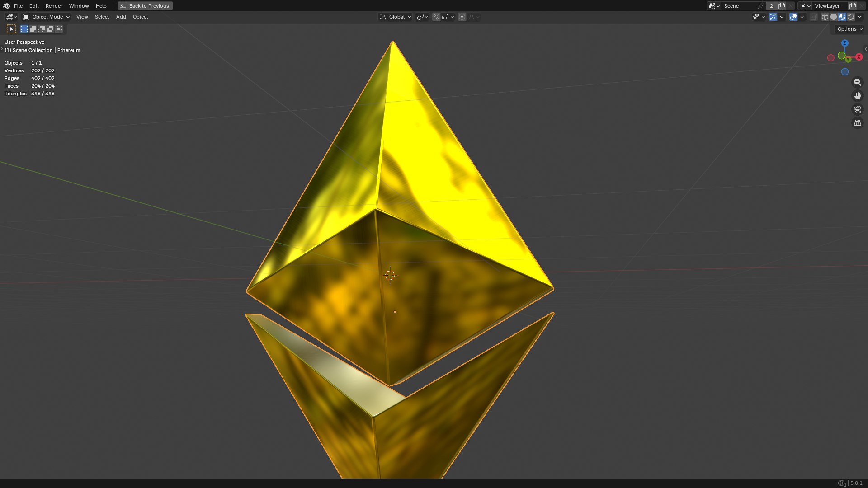The width and height of the screenshot is (868, 488).
Task: Click the zoom view magnifier icon
Action: pyautogui.click(x=857, y=82)
